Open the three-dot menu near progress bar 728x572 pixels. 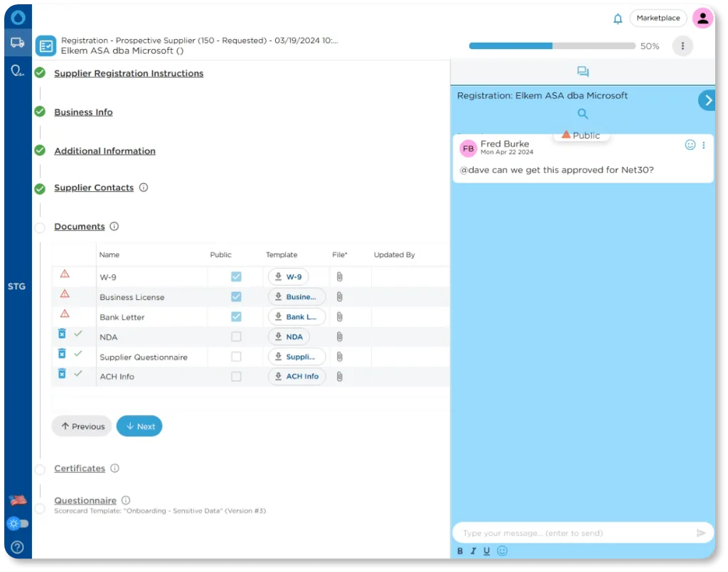(682, 46)
